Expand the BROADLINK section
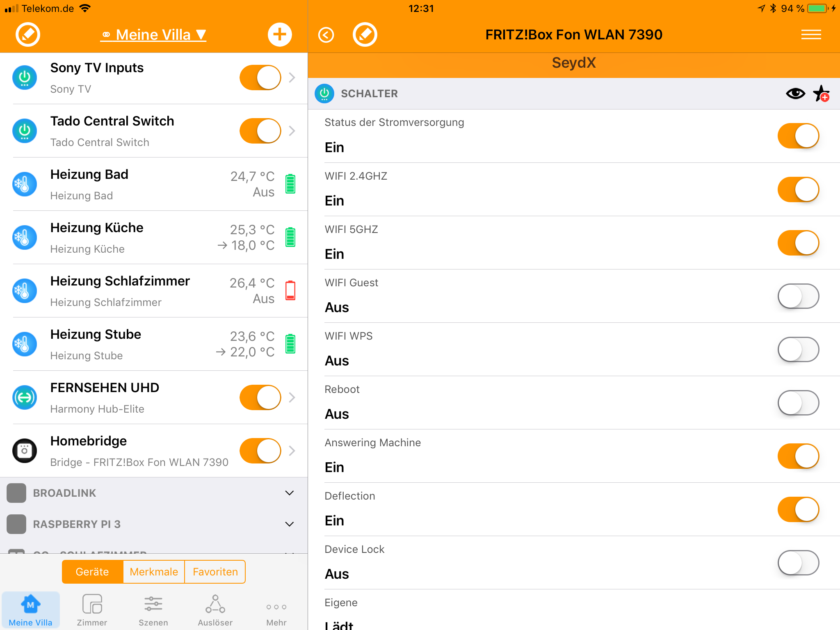840x630 pixels. 289,493
